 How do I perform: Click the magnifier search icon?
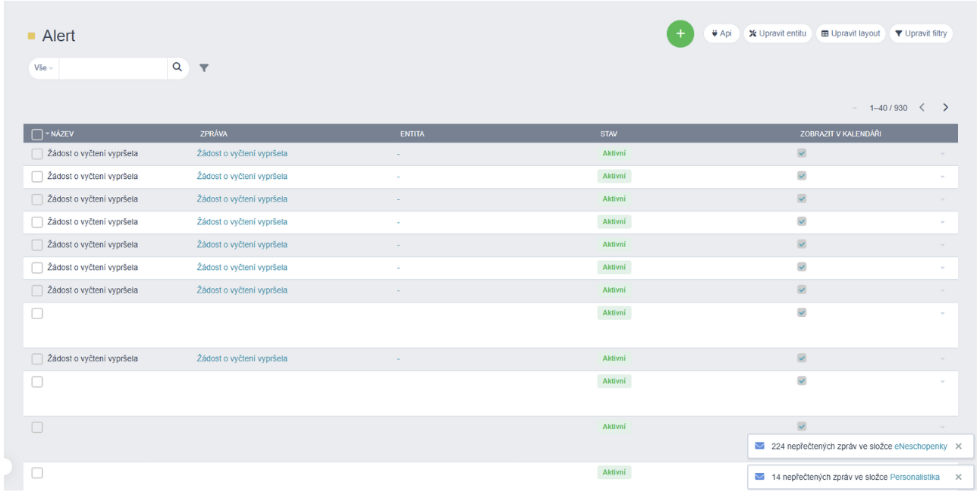(x=177, y=67)
